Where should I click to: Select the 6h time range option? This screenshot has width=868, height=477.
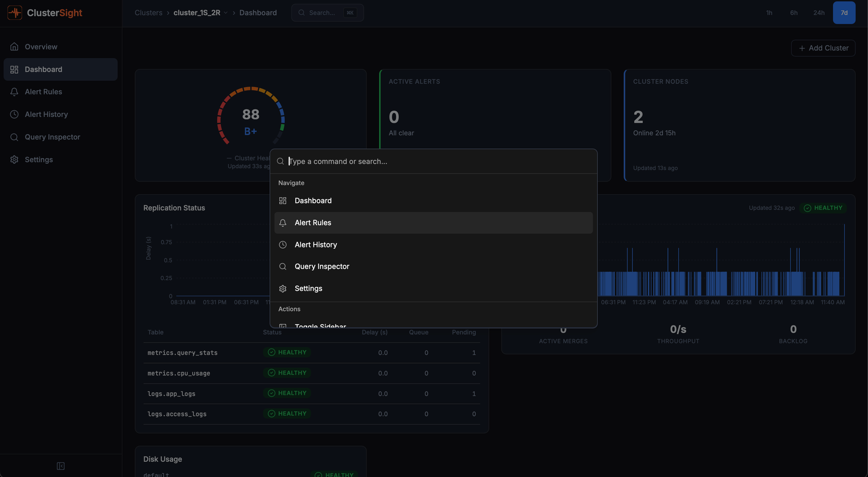pos(794,13)
